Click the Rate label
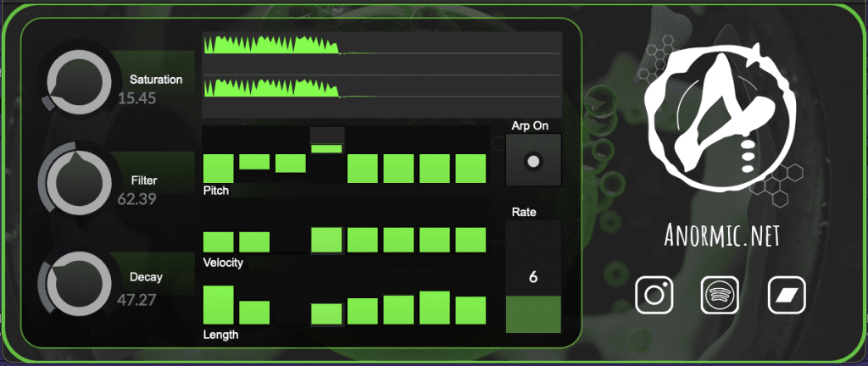The width and height of the screenshot is (868, 366). pos(524,212)
